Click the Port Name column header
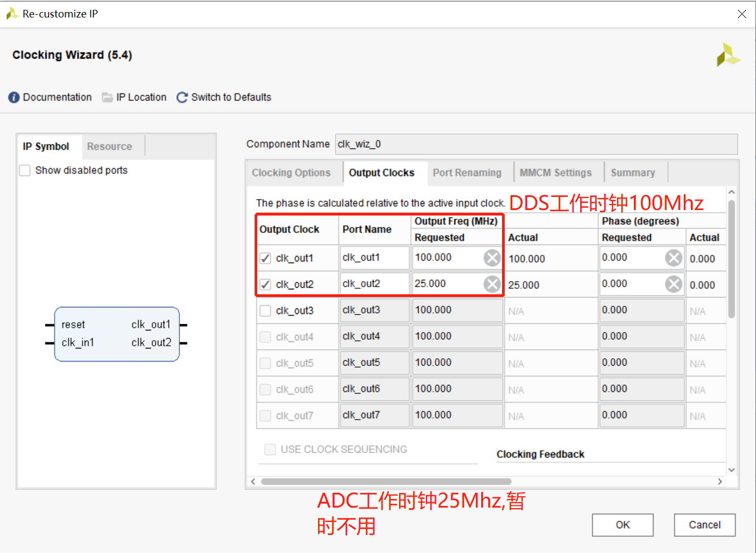Image resolution: width=756 pixels, height=553 pixels. pos(367,230)
